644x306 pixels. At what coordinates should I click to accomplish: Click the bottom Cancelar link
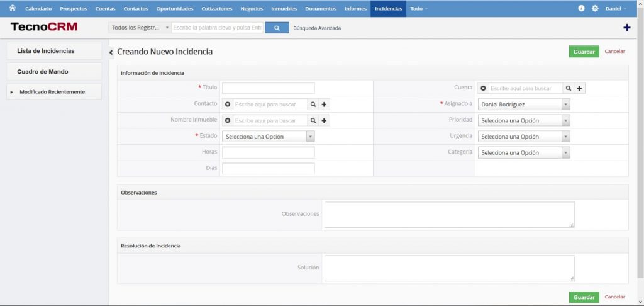(614, 297)
